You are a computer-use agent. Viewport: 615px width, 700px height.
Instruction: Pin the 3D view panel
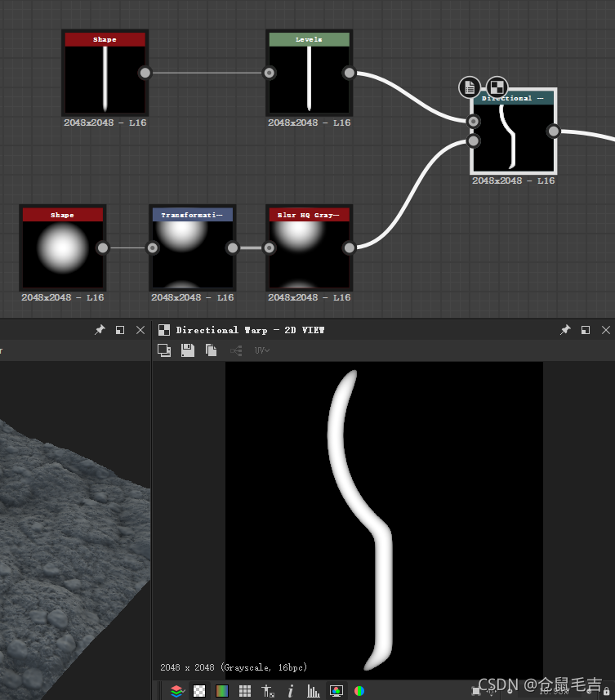[100, 330]
